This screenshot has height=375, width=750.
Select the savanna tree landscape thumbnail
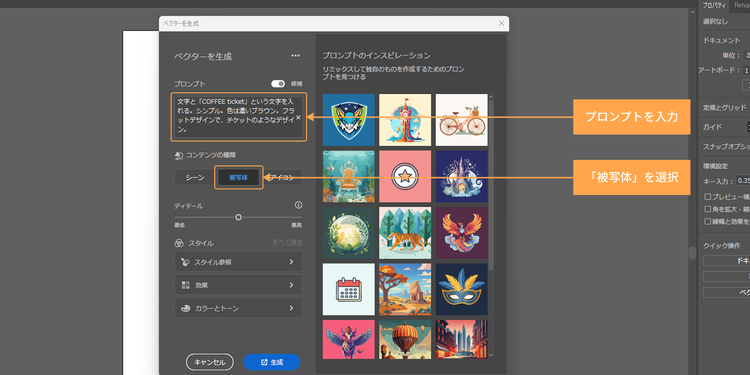coord(405,289)
